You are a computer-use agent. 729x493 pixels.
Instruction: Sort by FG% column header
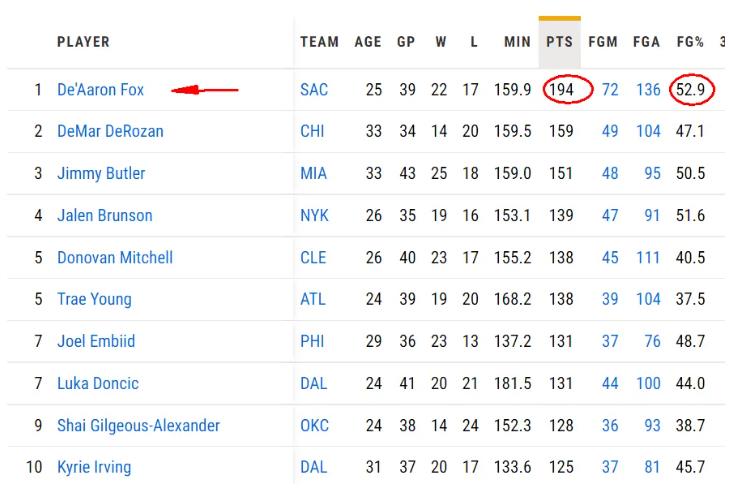pyautogui.click(x=689, y=43)
